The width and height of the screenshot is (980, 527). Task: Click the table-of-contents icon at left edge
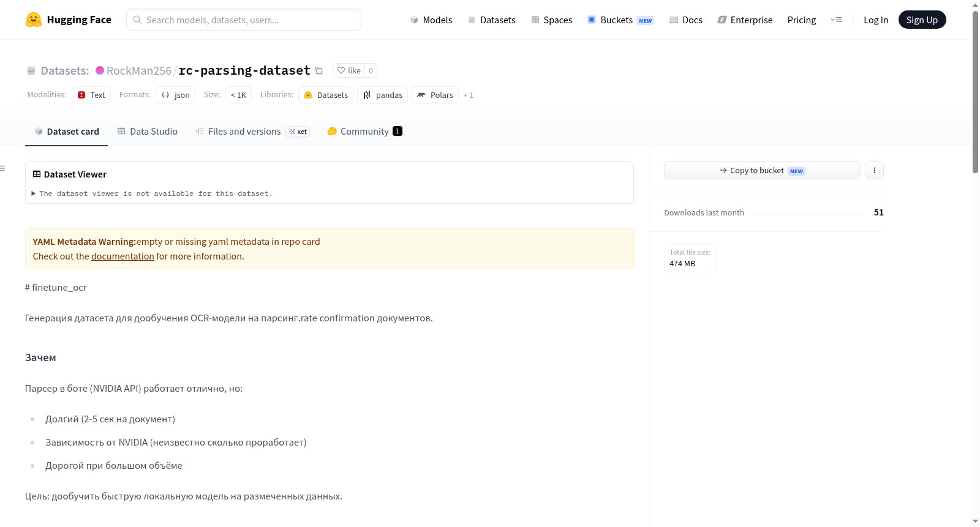coord(2,168)
